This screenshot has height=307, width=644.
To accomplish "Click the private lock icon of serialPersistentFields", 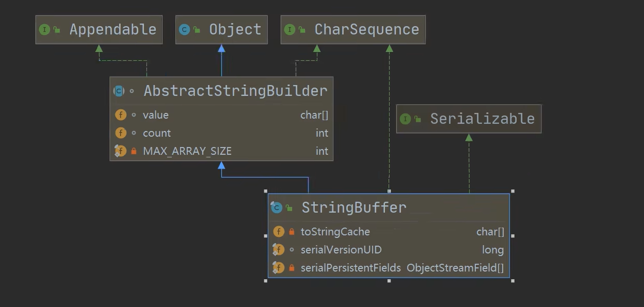I will (x=292, y=268).
